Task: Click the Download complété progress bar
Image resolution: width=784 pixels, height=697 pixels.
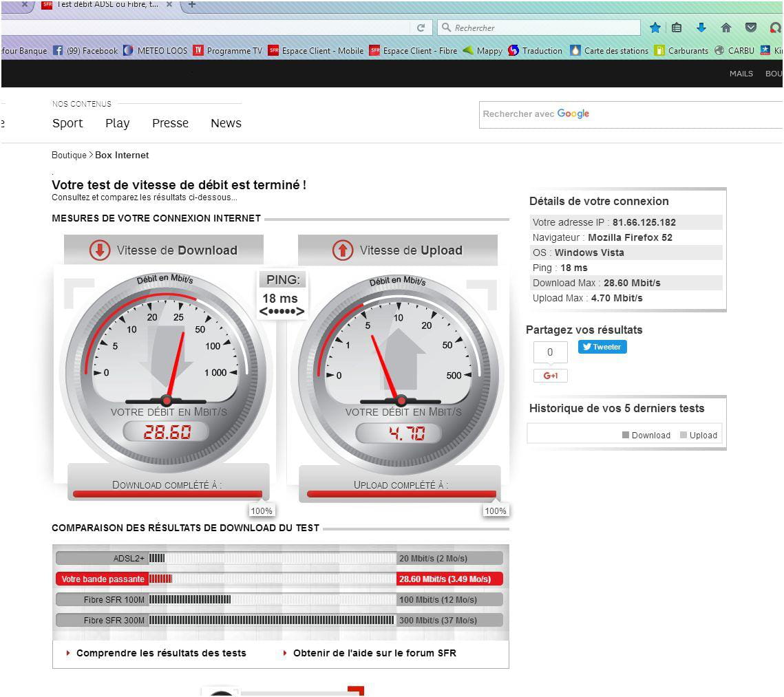Action: [167, 494]
